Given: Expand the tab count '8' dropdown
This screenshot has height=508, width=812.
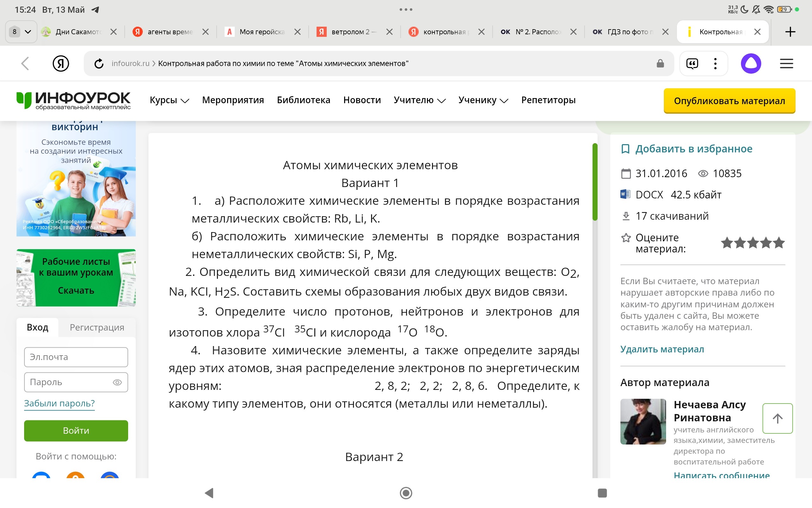Looking at the screenshot, I should click(x=21, y=32).
